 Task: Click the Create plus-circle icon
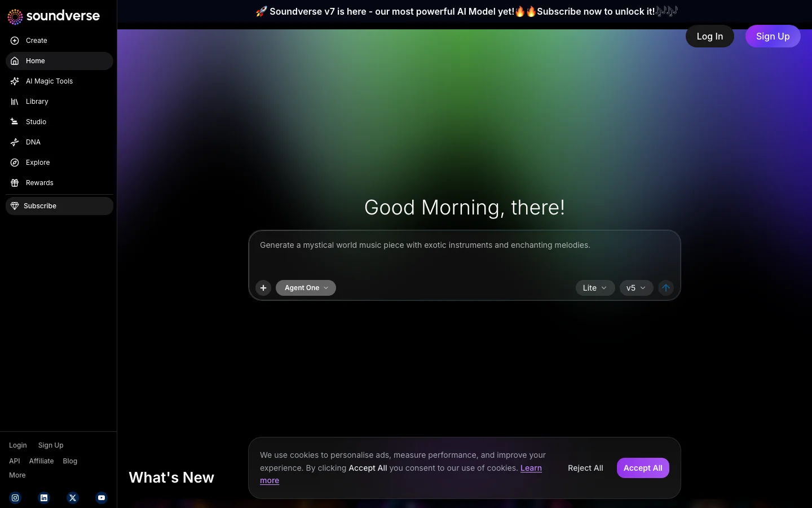pyautogui.click(x=15, y=41)
